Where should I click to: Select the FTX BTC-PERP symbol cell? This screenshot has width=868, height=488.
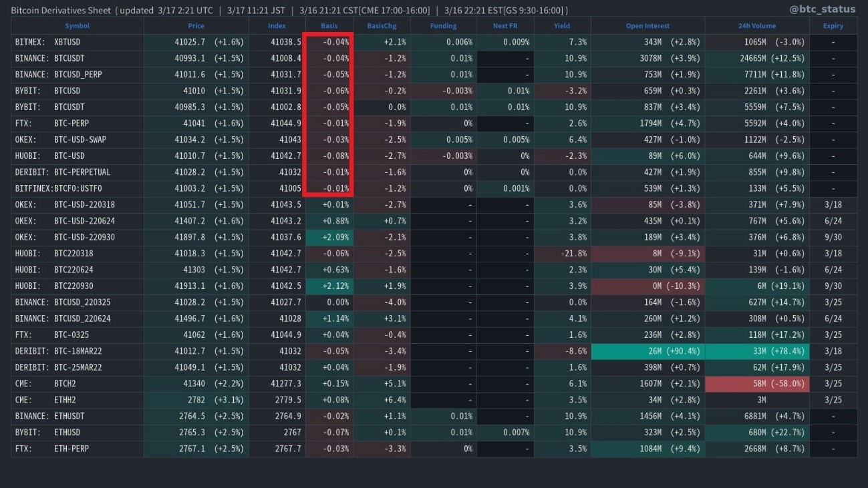tap(78, 123)
